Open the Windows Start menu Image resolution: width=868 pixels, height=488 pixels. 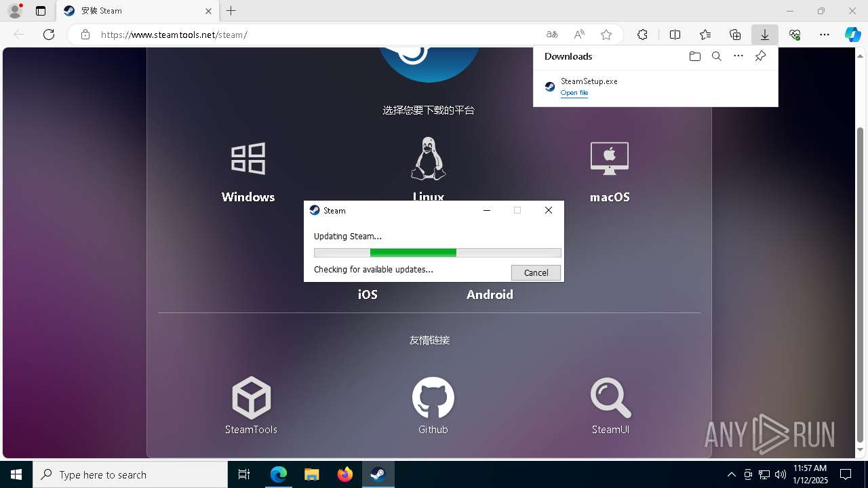coord(16,474)
